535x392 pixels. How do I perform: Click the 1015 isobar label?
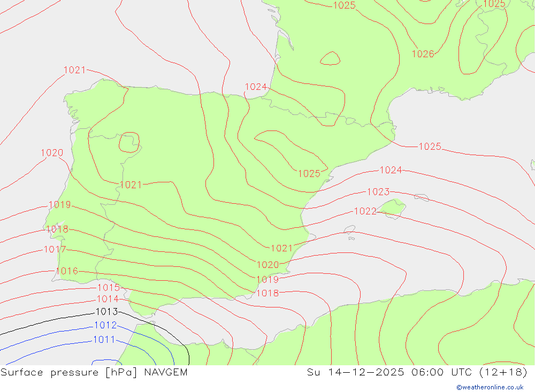pyautogui.click(x=109, y=288)
